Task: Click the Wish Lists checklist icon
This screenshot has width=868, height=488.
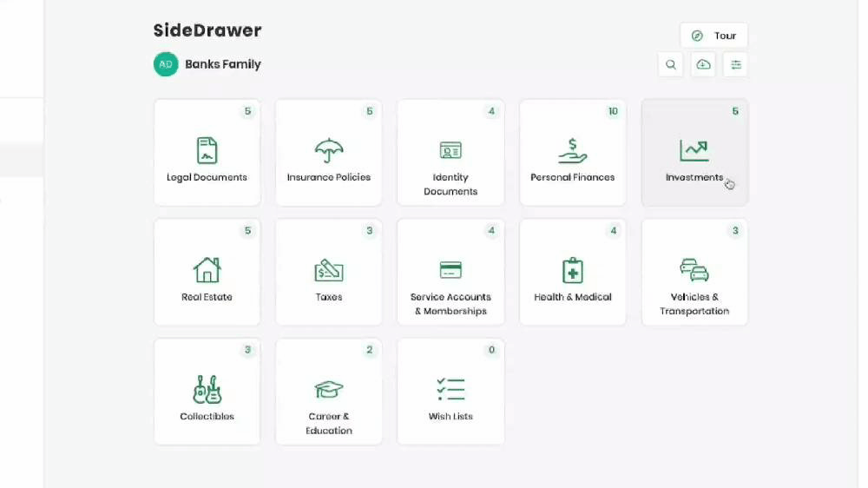Action: point(450,389)
